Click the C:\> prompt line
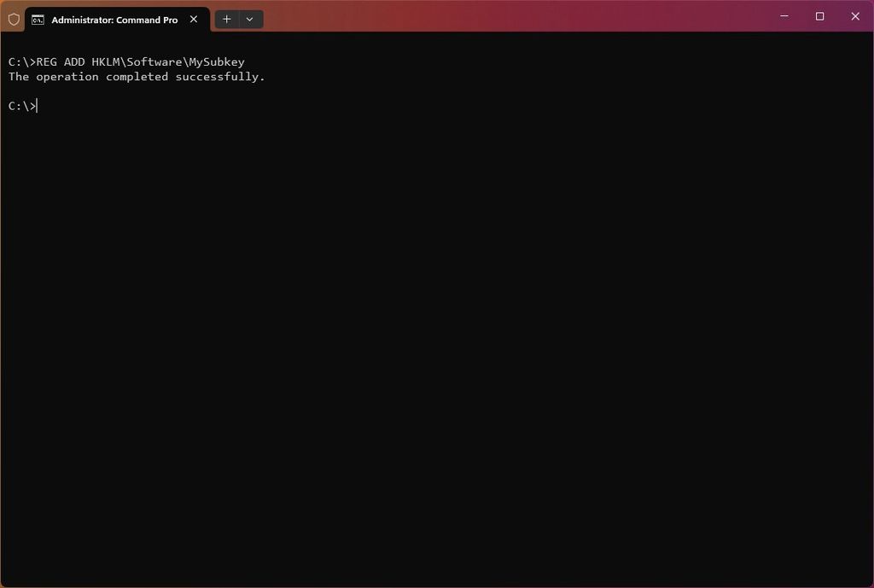Viewport: 874px width, 588px height. tap(21, 105)
